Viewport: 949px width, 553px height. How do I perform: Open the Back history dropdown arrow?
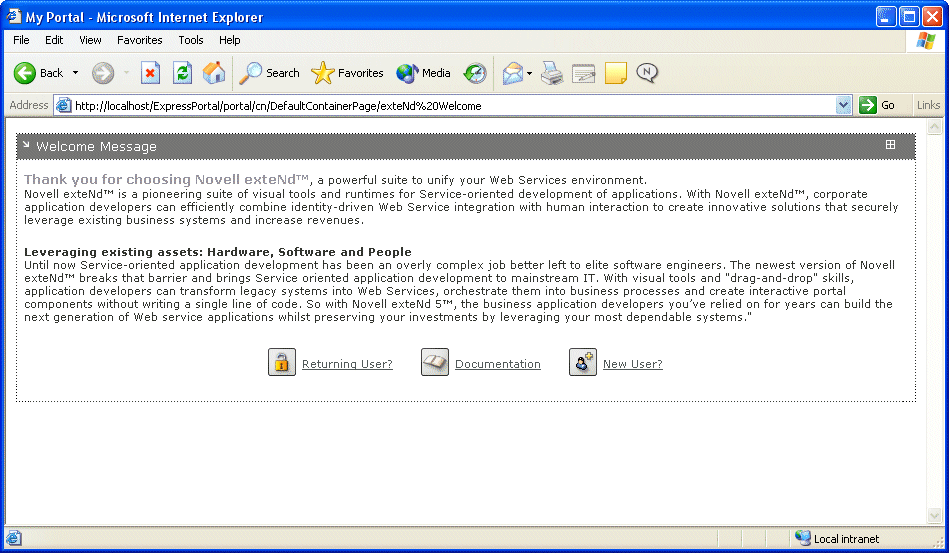click(x=76, y=73)
